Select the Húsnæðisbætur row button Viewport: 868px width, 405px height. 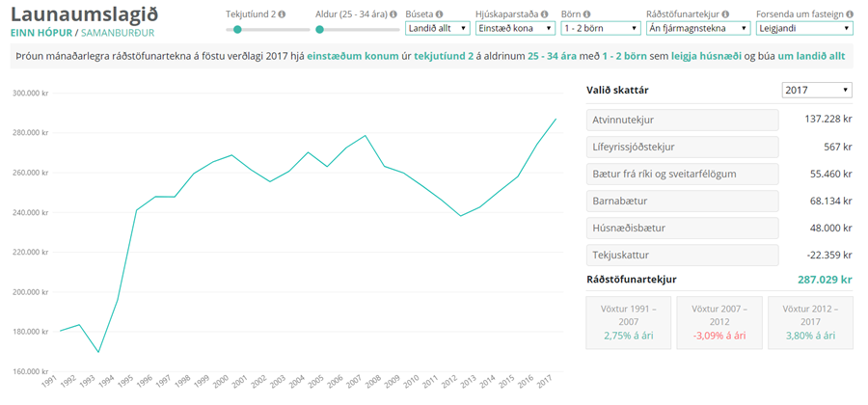pyautogui.click(x=682, y=228)
